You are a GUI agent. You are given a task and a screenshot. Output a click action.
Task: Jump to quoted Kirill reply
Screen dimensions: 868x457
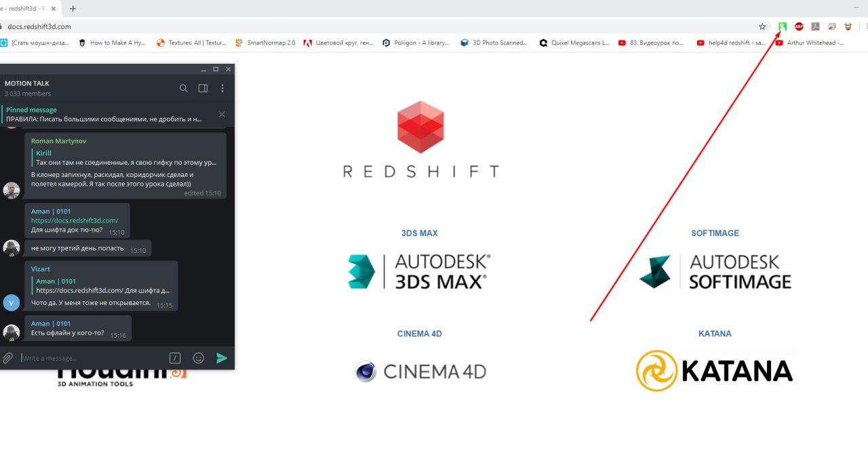(125, 158)
